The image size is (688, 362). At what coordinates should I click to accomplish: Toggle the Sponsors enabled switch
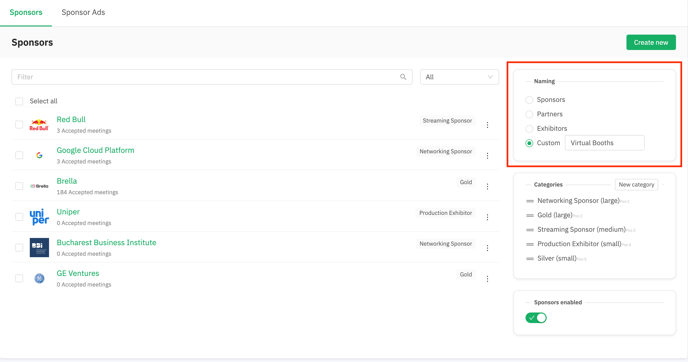536,318
